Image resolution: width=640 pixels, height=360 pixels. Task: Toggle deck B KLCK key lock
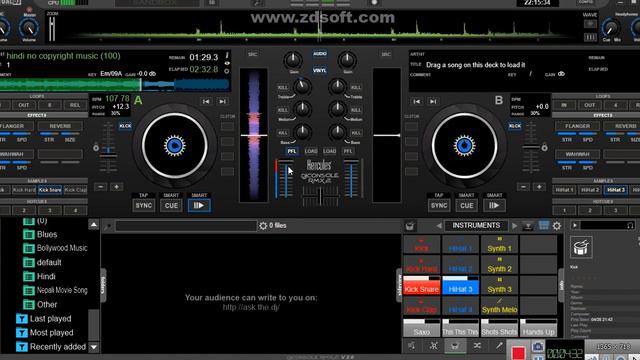[x=515, y=126]
